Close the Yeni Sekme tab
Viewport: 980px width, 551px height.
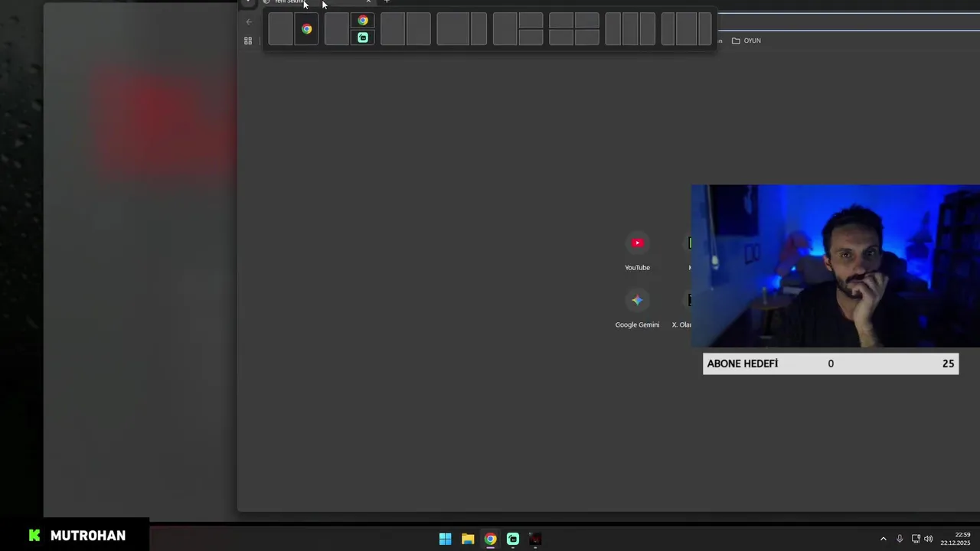pyautogui.click(x=368, y=2)
